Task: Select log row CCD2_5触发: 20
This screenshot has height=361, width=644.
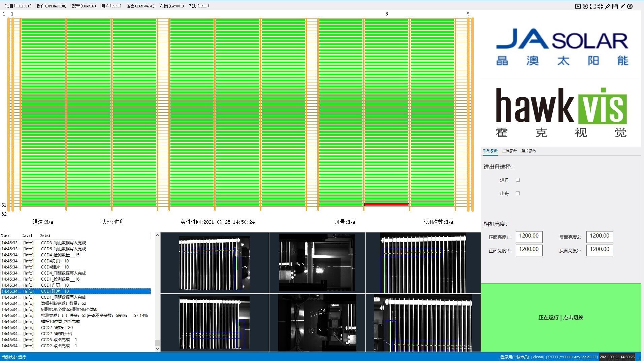Action: [x=76, y=328]
